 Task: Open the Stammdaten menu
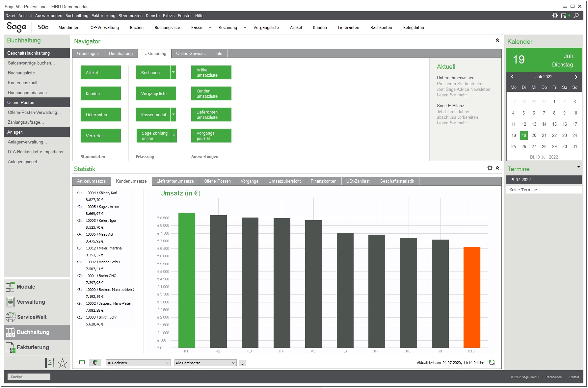pyautogui.click(x=130, y=15)
